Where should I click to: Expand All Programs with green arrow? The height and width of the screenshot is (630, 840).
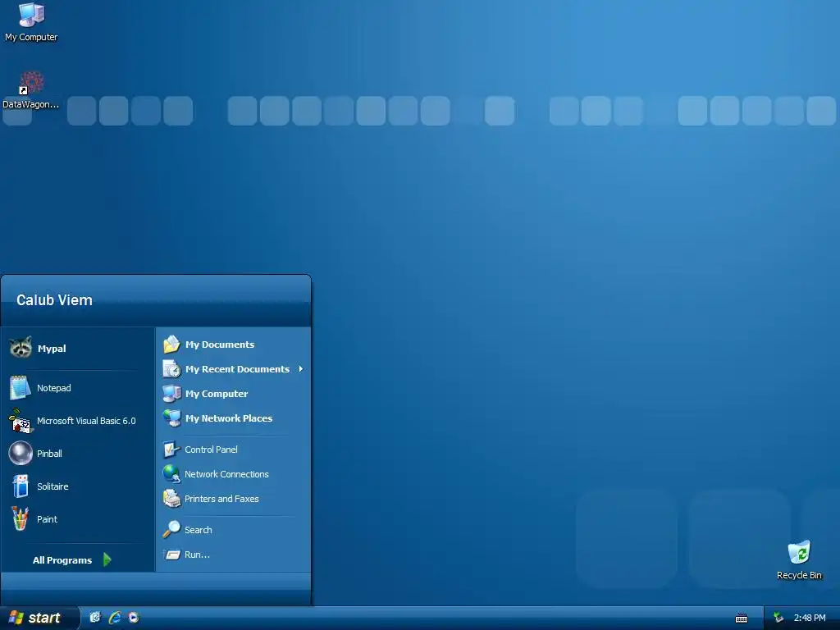pos(107,559)
